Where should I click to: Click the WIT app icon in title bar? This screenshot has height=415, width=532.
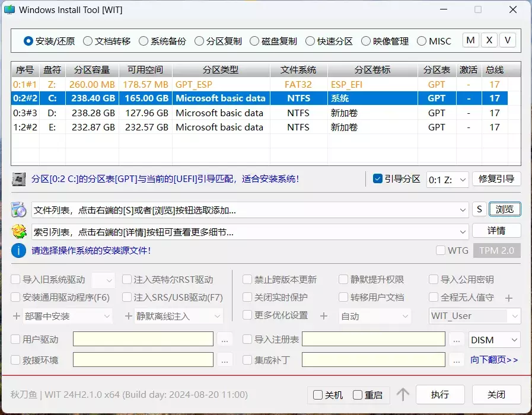(9, 9)
